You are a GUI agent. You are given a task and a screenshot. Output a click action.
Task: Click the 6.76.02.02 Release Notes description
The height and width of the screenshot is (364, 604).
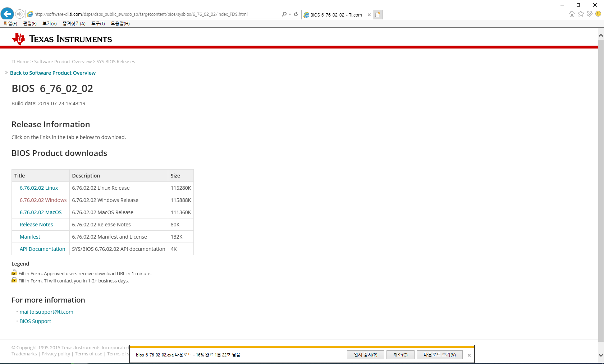(x=101, y=225)
